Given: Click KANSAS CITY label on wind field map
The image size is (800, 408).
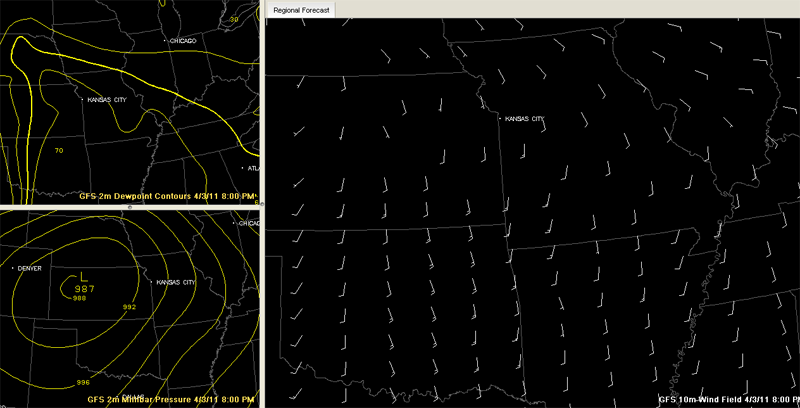Looking at the screenshot, I should [524, 119].
